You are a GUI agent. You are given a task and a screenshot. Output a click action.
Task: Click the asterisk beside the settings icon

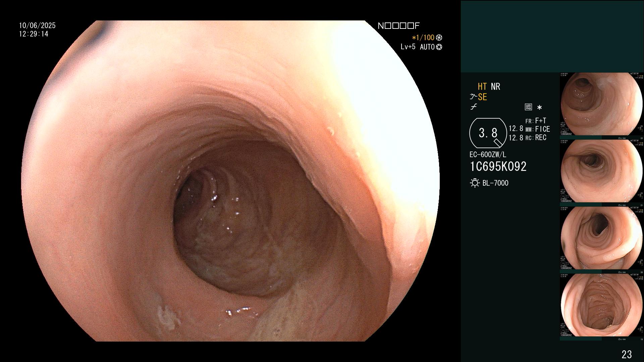coord(539,108)
